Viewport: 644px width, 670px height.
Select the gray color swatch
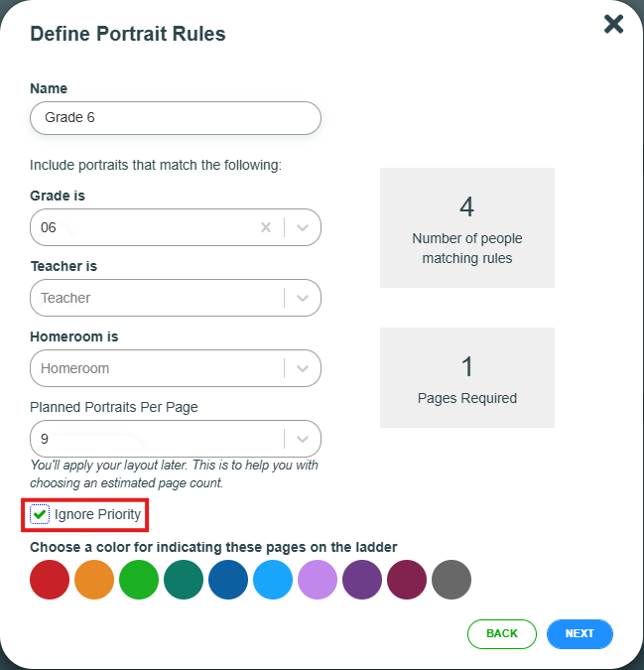point(451,580)
